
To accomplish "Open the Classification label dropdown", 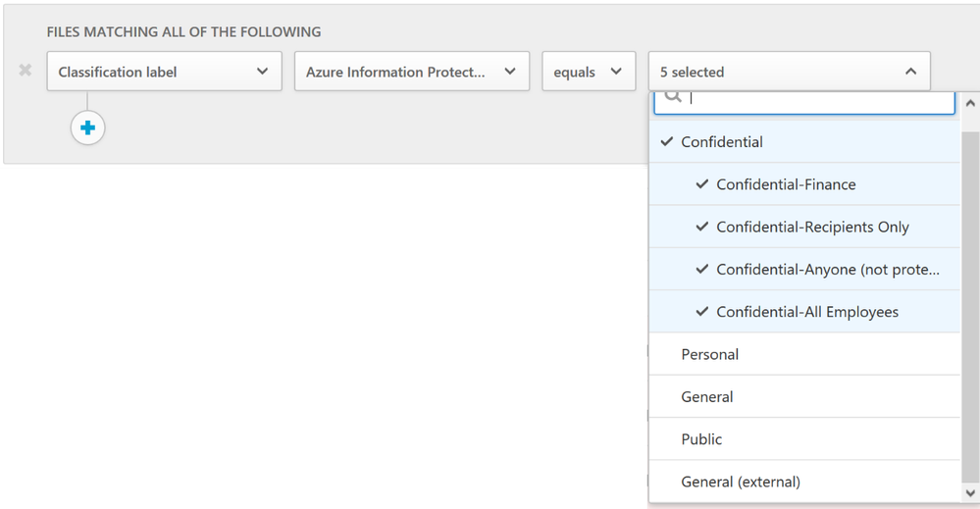I will (x=165, y=72).
